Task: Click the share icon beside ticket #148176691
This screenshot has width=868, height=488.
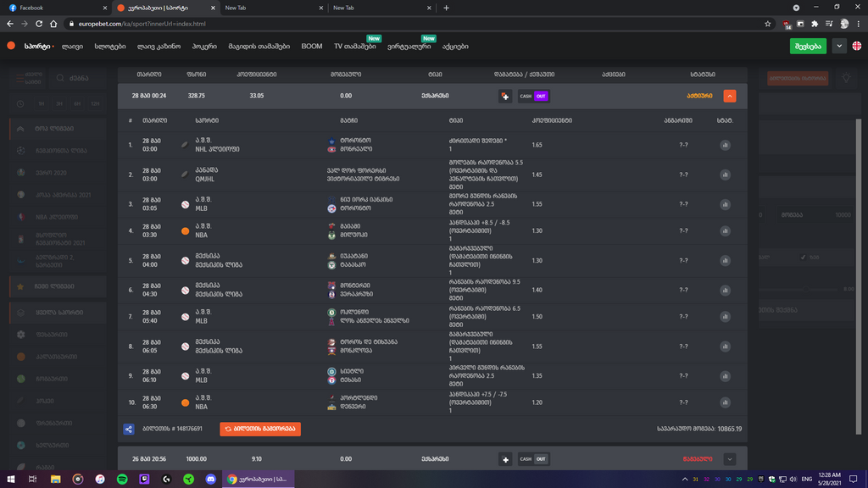Action: 129,429
